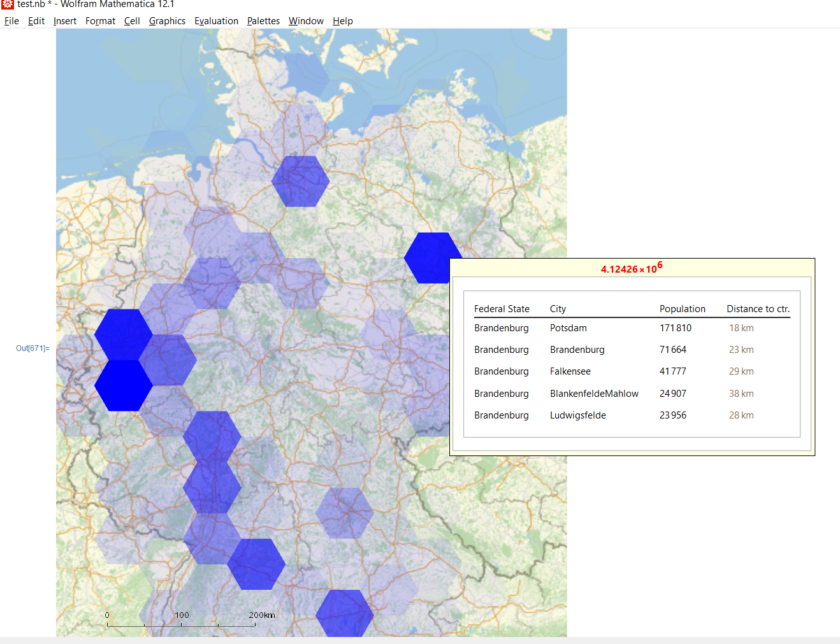Click population value 23956
This screenshot has height=644, width=840.
coord(673,415)
